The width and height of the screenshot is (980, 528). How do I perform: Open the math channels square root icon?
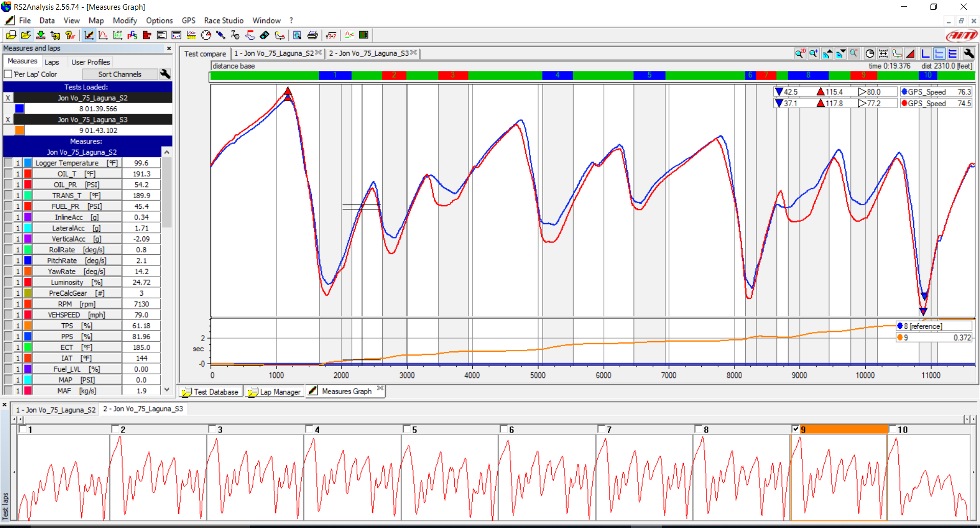331,35
